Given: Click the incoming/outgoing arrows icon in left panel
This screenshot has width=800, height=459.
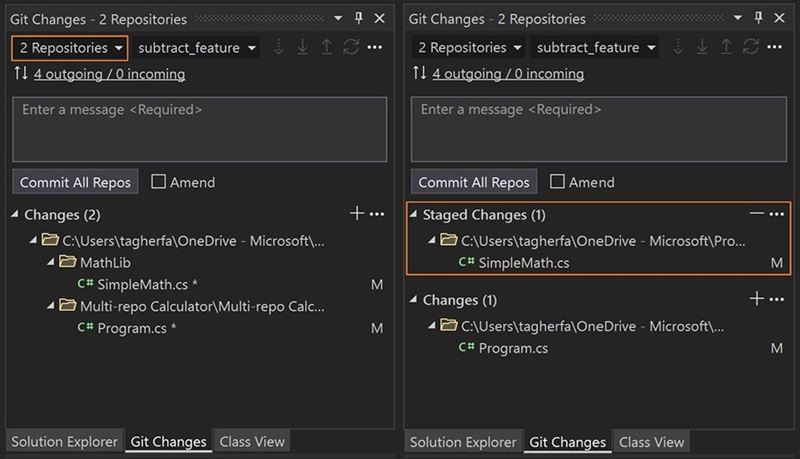Looking at the screenshot, I should pos(21,73).
